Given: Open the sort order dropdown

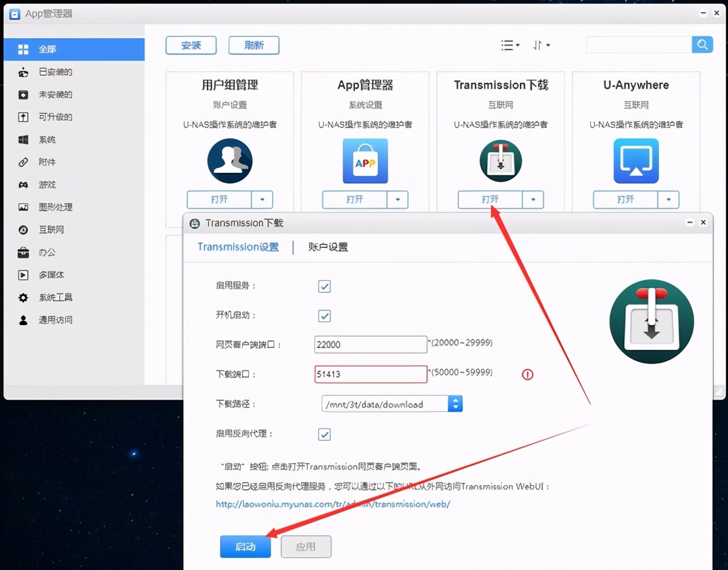Looking at the screenshot, I should [x=541, y=45].
